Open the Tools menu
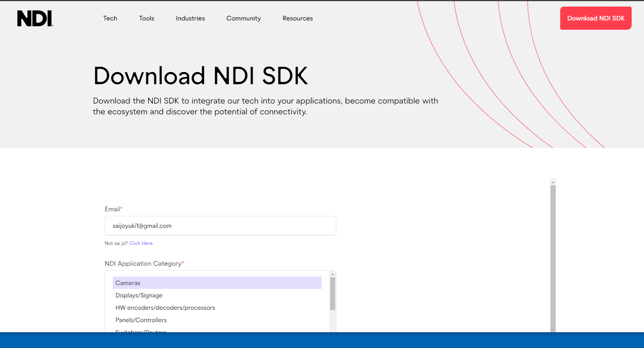644x348 pixels. [146, 18]
